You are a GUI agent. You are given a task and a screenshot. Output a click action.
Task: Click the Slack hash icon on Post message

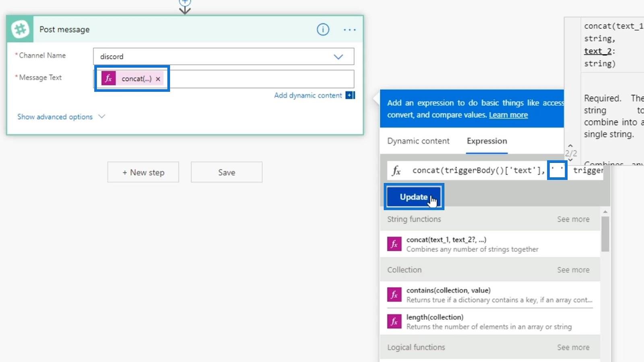20,29
